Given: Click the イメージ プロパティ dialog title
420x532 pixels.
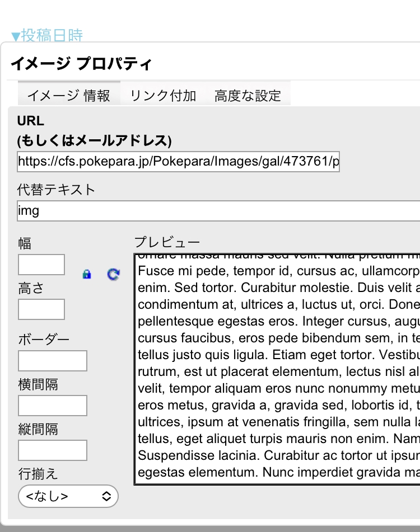Looking at the screenshot, I should pos(81,63).
